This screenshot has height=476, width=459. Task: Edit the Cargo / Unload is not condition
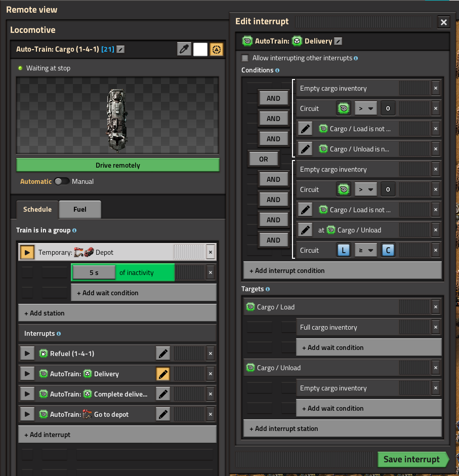coord(305,149)
